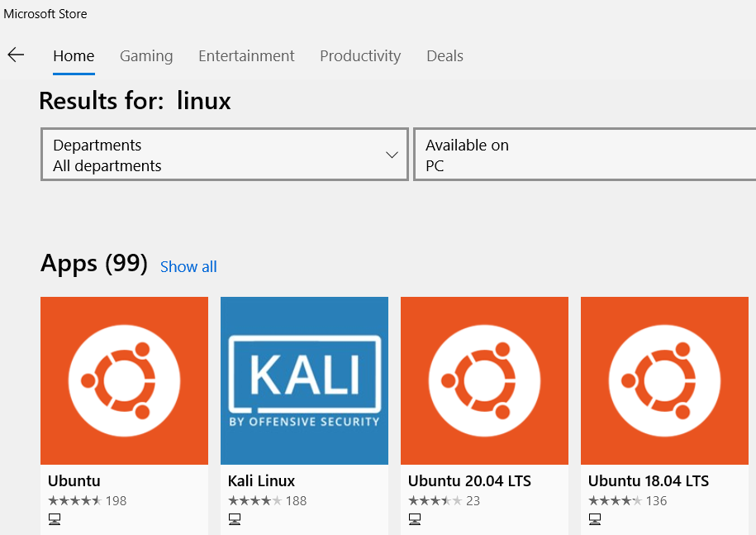Click the chevron arrow in Departments filter
This screenshot has width=756, height=535.
[392, 155]
